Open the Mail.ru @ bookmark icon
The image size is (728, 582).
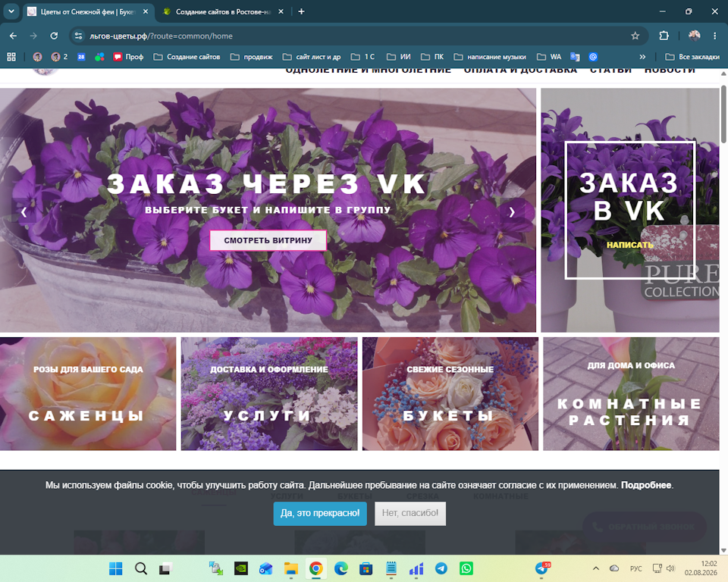coord(593,57)
